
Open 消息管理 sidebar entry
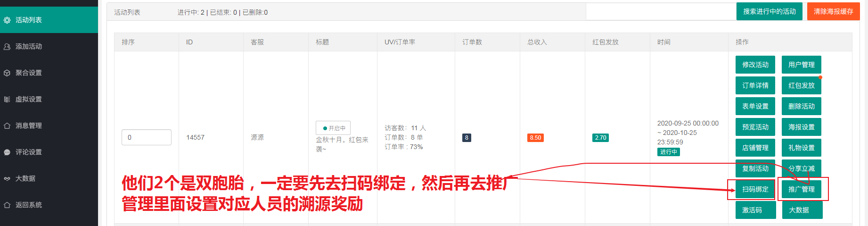(49, 126)
